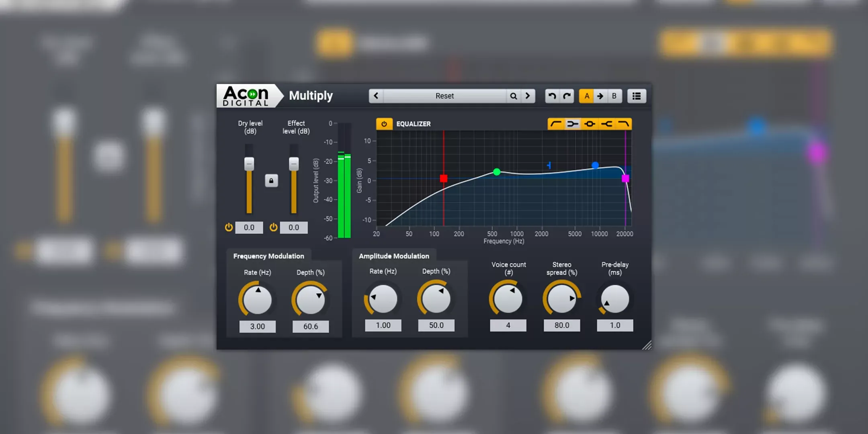Select B settings slot

(614, 96)
